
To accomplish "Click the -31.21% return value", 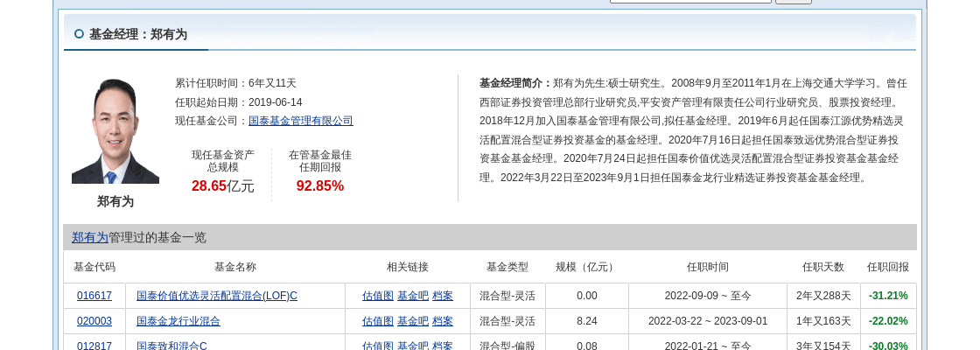I will [x=888, y=296].
